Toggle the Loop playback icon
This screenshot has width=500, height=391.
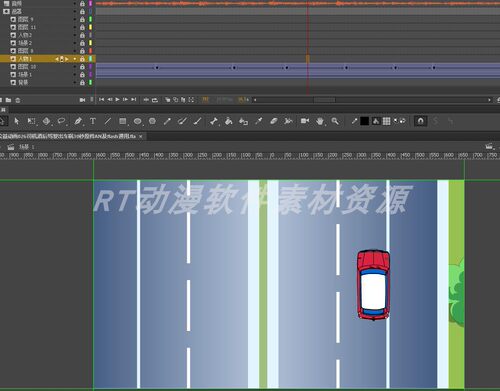(x=155, y=100)
